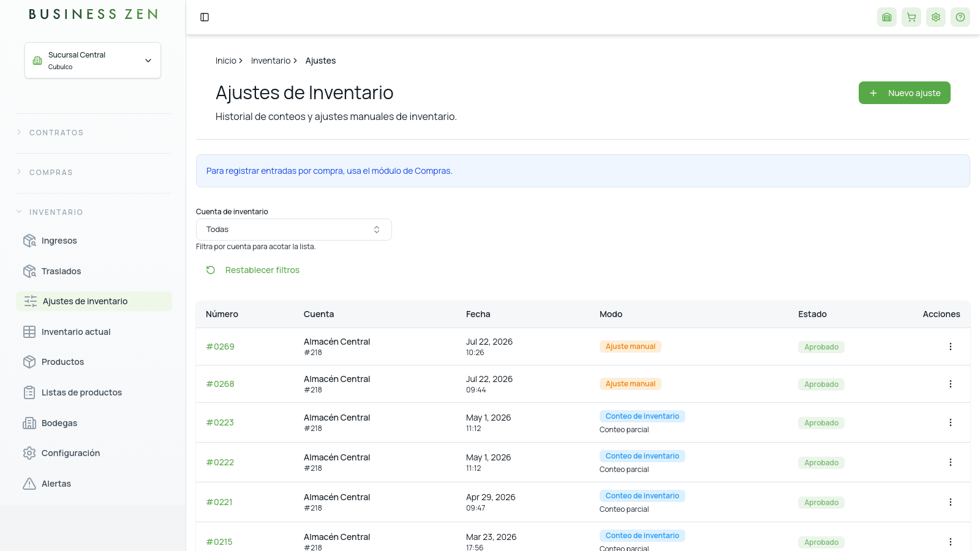Open adjustment number #0221
The image size is (980, 551).
219,502
